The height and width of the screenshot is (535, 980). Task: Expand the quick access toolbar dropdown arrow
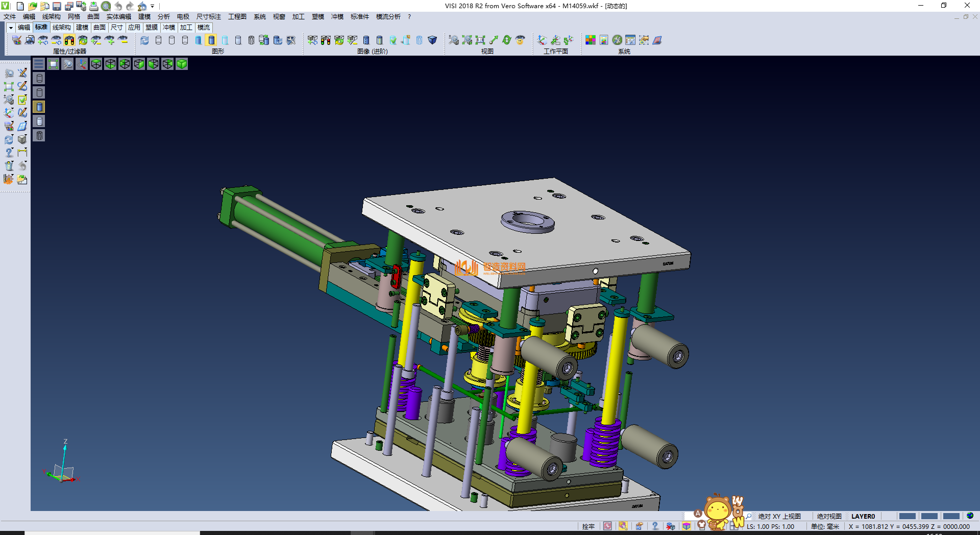pos(152,6)
